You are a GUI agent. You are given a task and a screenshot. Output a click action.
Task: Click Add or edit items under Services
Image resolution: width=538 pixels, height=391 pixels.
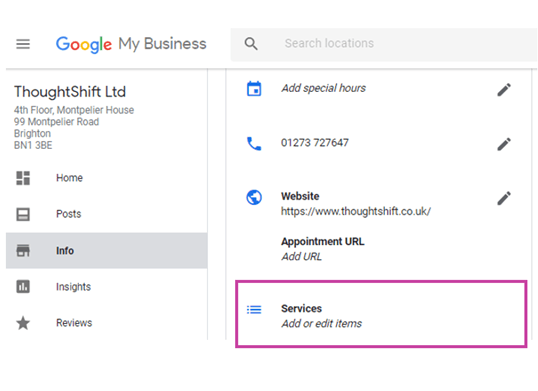[321, 323]
